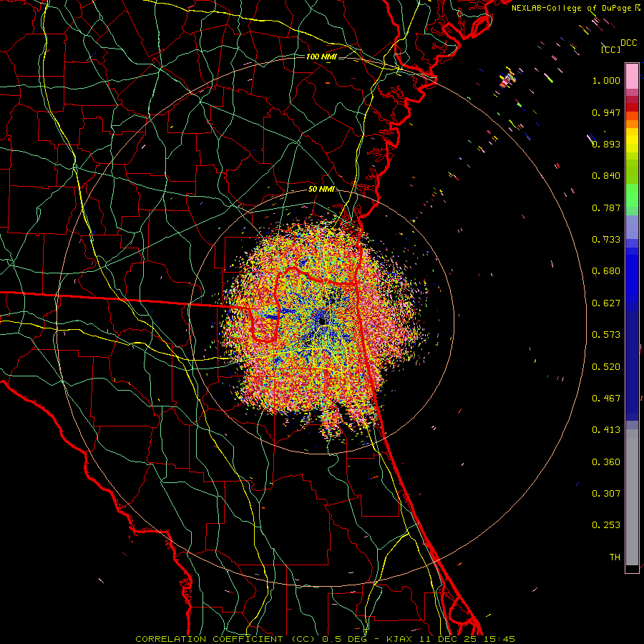The height and width of the screenshot is (644, 644).
Task: Select the 0.360 scale label
Action: pyautogui.click(x=606, y=462)
